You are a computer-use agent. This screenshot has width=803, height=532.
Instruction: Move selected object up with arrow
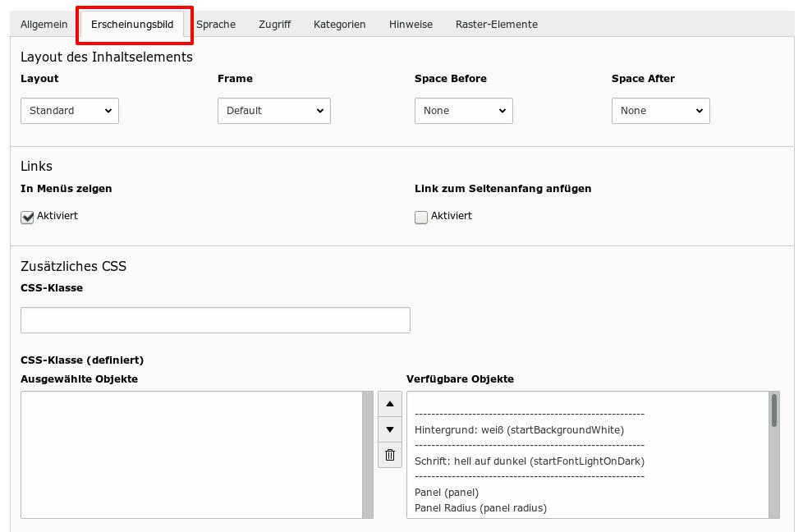390,404
